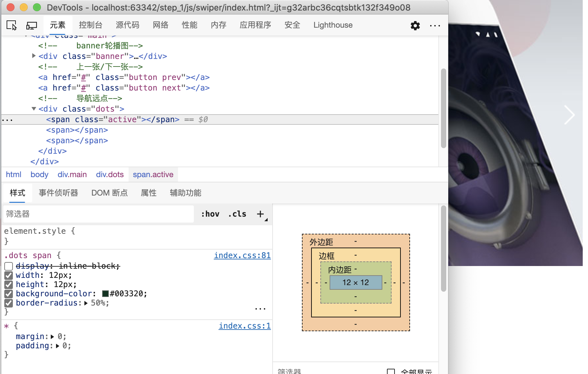The image size is (588, 374).
Task: Open DevTools settings gear
Action: 415,25
